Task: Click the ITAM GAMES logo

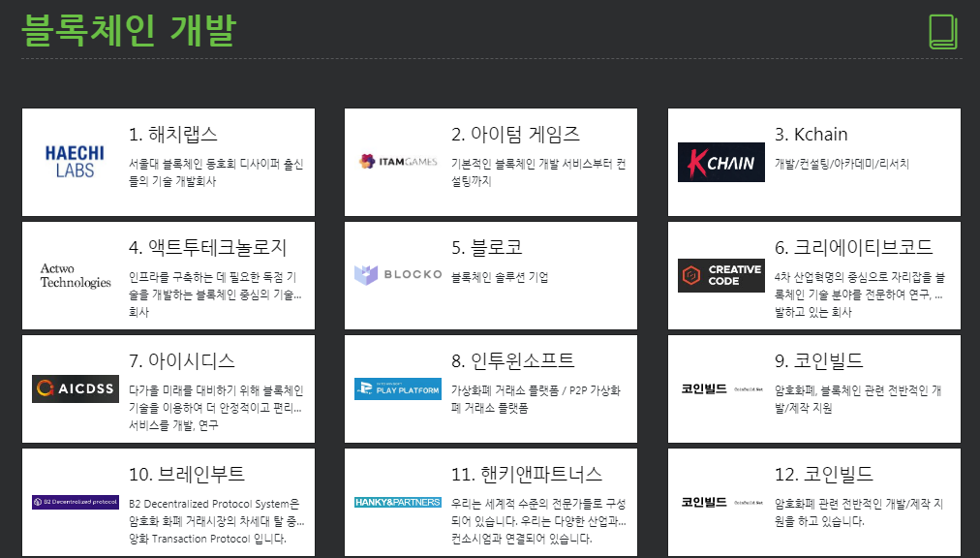Action: [x=397, y=162]
